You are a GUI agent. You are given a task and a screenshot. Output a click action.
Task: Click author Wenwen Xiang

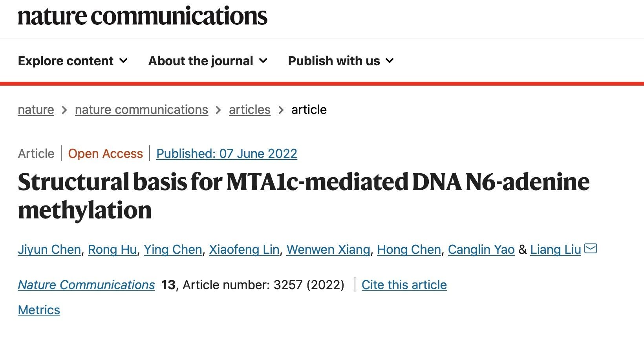[328, 249]
